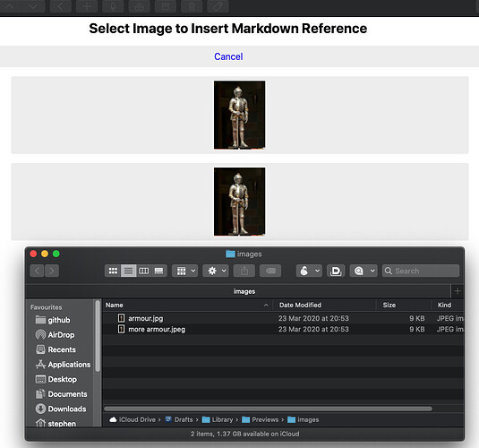
Task: Open the magnifier dropdown left of the Search field
Action: (364, 271)
